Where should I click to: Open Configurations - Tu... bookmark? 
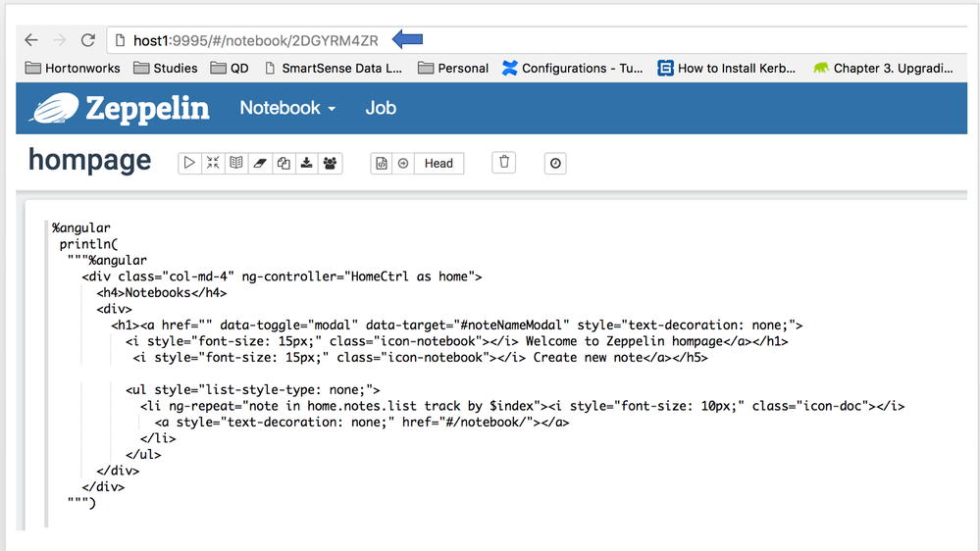point(573,68)
